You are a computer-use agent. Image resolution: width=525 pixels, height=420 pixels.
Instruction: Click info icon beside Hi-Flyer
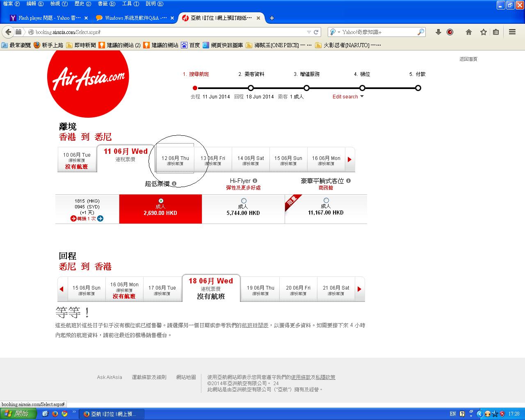[x=255, y=181]
